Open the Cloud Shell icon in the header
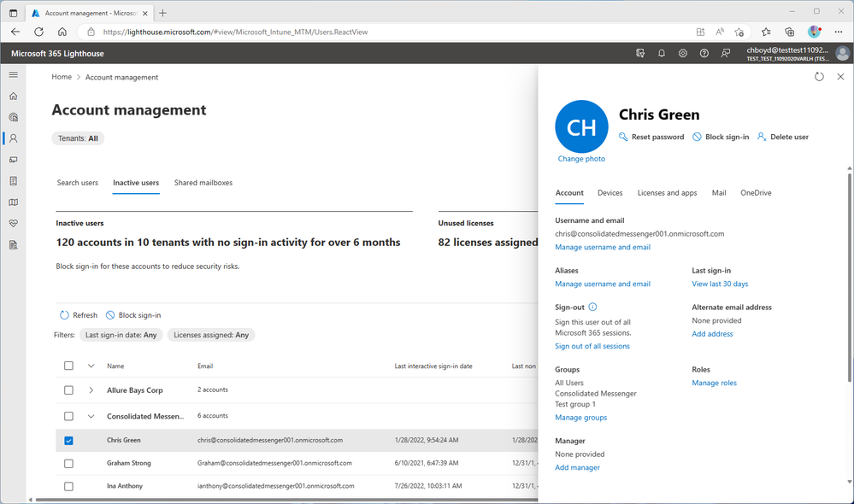Viewport: 854px width, 504px height. (x=640, y=53)
